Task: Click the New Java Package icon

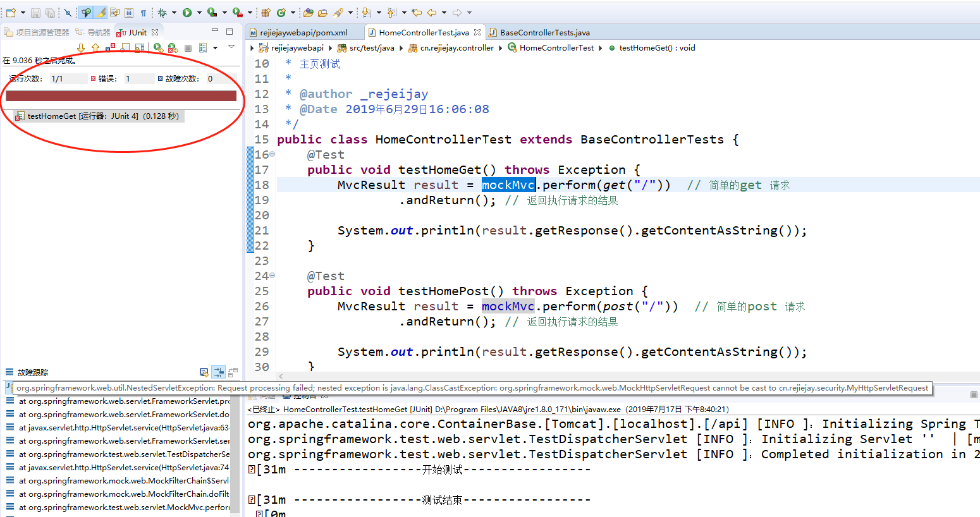Action: coord(266,13)
